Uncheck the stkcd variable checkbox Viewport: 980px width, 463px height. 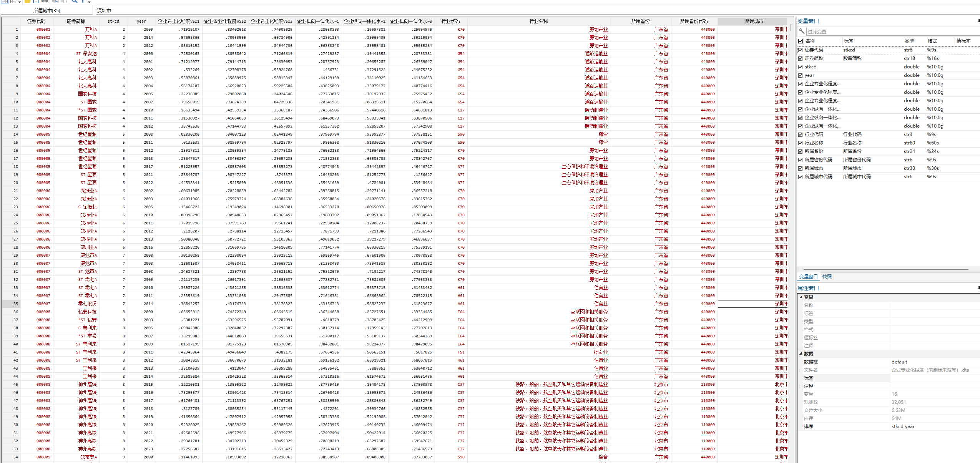(800, 67)
